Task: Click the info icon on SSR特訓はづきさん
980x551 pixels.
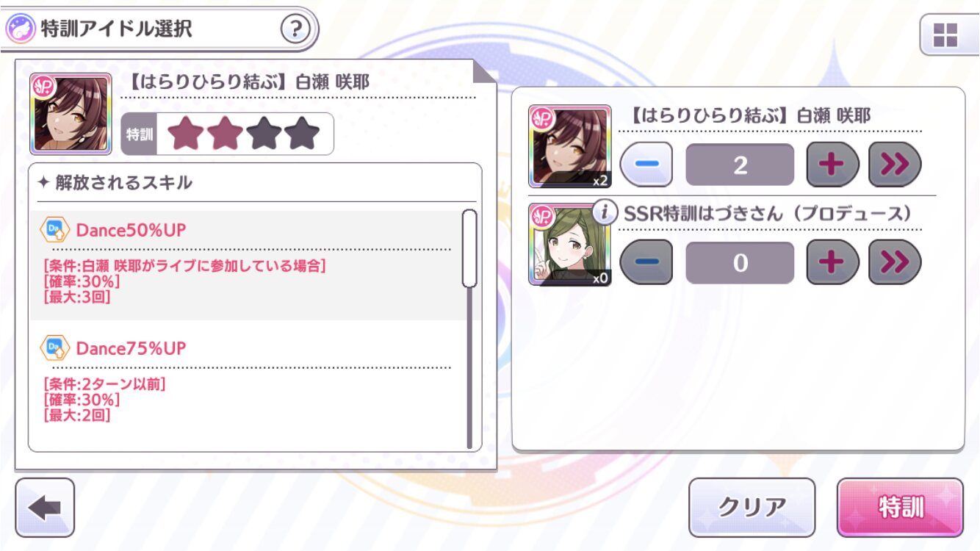Action: tap(605, 213)
